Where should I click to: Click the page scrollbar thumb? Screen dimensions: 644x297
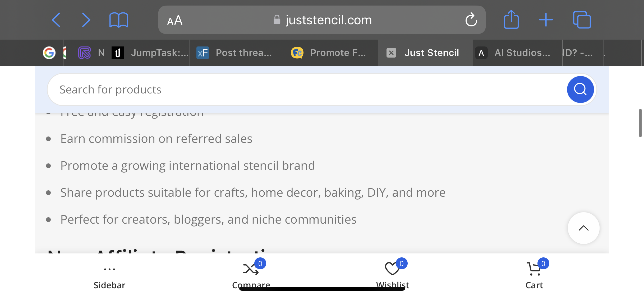[x=640, y=123]
